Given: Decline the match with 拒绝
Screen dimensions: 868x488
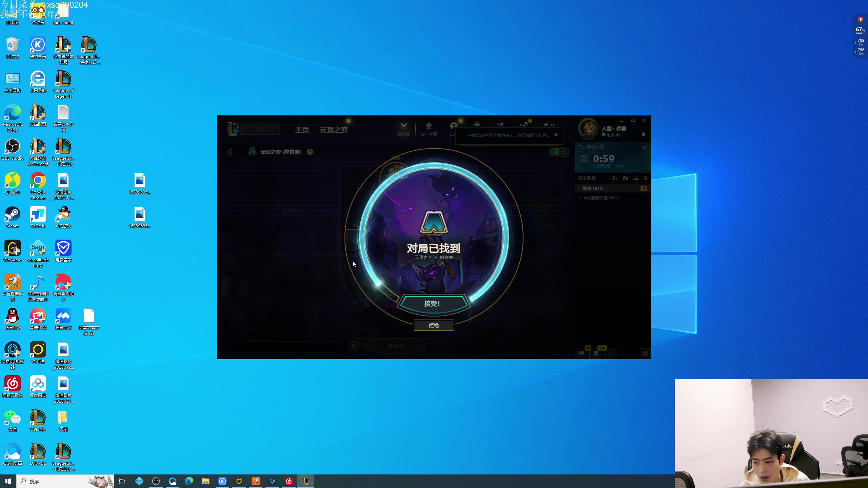Looking at the screenshot, I should [x=434, y=325].
